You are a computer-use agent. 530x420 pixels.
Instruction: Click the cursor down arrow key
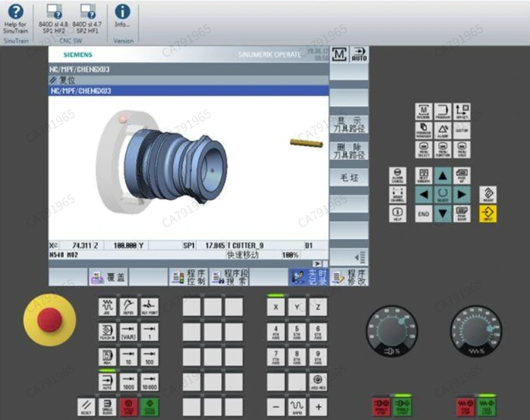point(442,214)
